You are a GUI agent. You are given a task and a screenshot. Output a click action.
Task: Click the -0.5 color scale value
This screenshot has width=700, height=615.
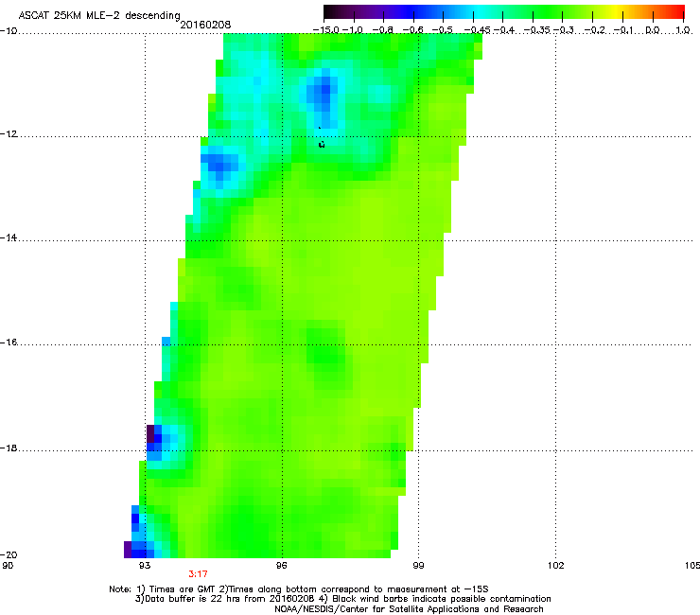coord(443,30)
